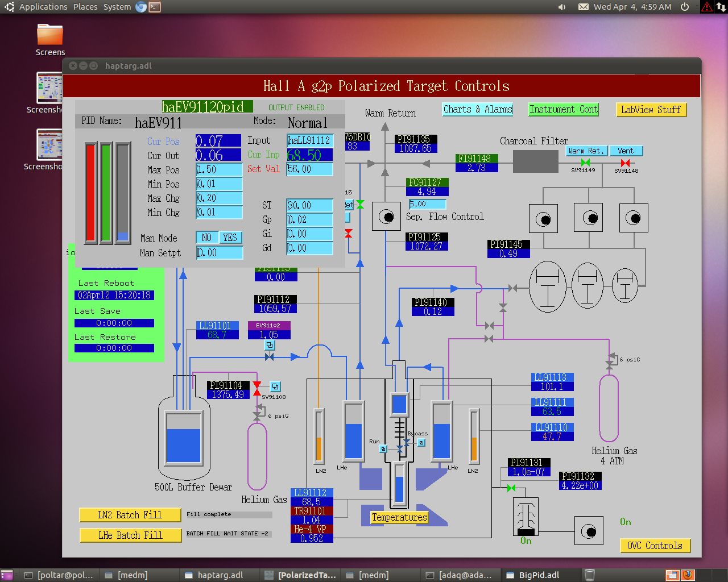
Task: Edit the Gi field
Action: tap(309, 234)
